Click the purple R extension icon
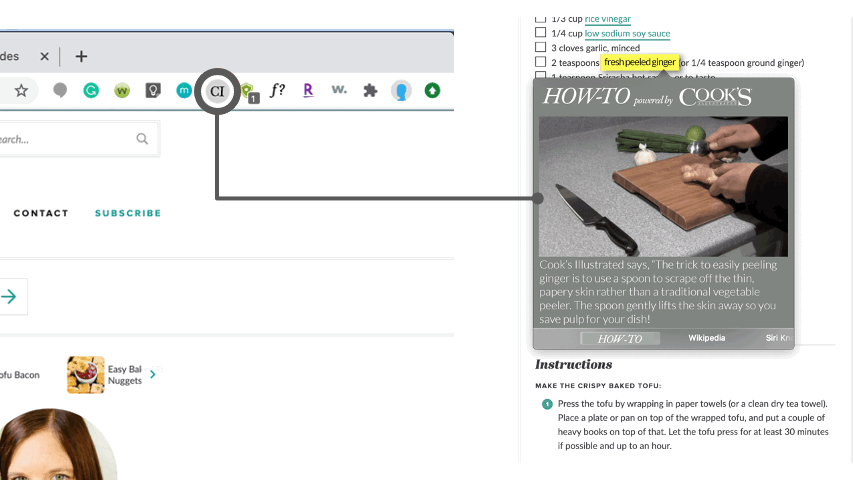Screen dimensions: 853x480 click(x=308, y=90)
